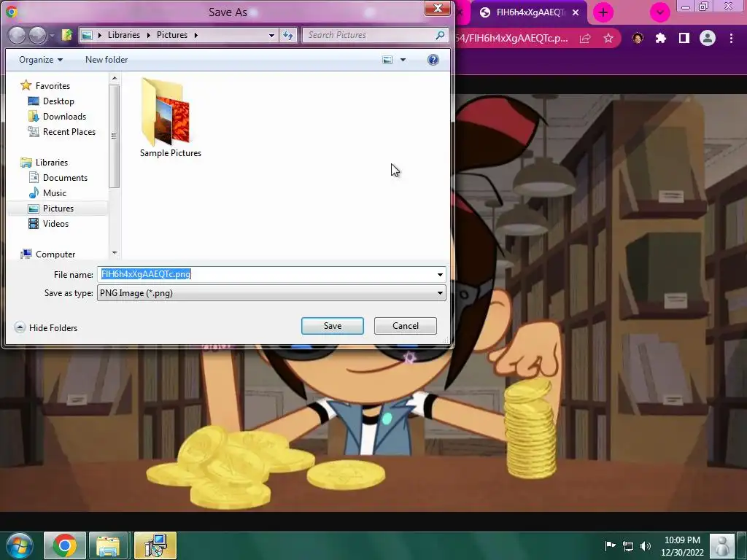Open the Save as type combo box
Image resolution: width=747 pixels, height=560 pixels.
[271, 293]
